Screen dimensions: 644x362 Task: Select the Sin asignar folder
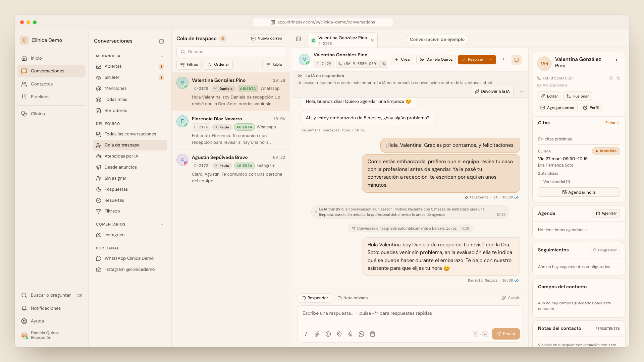tap(130, 178)
